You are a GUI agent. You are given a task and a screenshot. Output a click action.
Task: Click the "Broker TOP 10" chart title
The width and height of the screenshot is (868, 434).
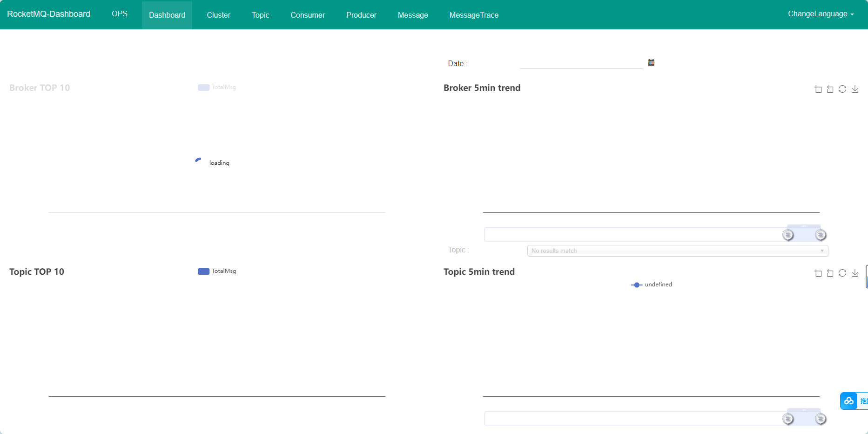(40, 88)
